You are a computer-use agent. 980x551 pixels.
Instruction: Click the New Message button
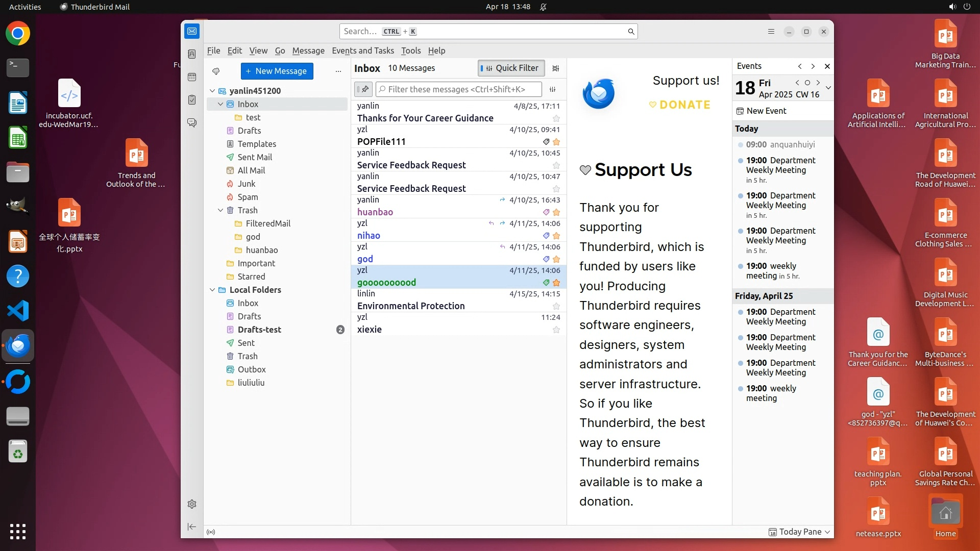point(277,71)
